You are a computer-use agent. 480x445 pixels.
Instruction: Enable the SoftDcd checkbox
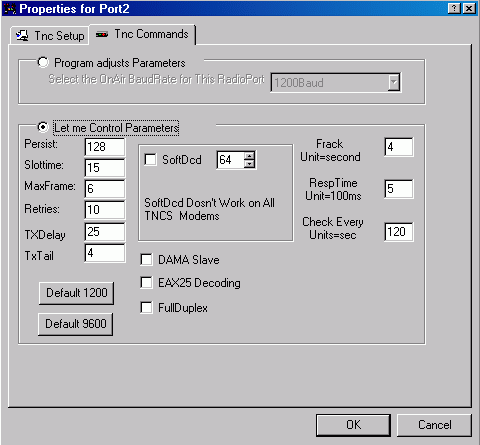pos(150,159)
